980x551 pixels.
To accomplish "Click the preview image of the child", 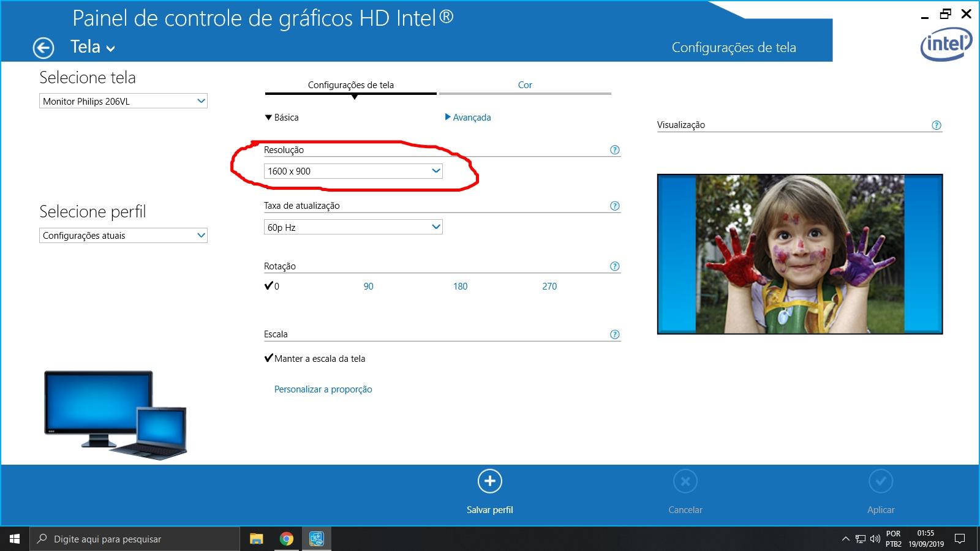I will pyautogui.click(x=800, y=254).
